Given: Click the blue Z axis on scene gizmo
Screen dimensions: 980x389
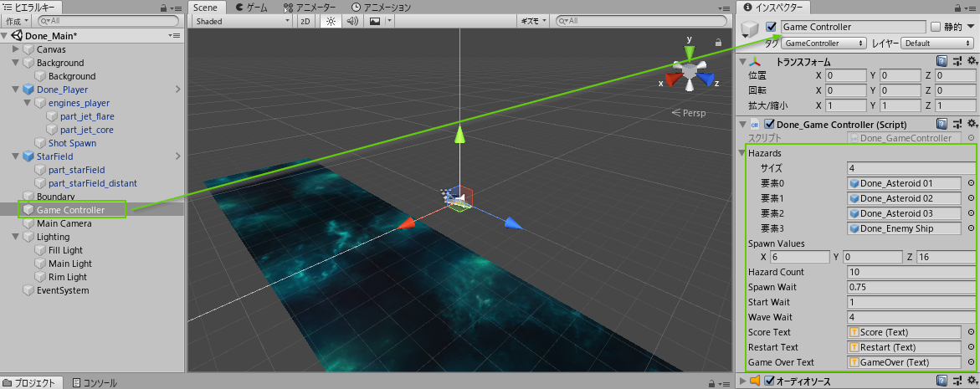Looking at the screenshot, I should pyautogui.click(x=706, y=79).
